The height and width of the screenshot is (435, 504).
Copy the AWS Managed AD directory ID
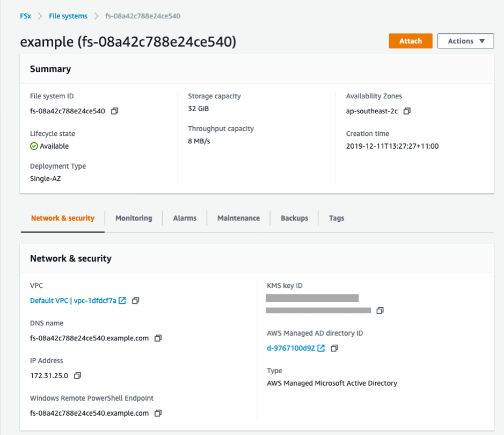click(x=334, y=348)
